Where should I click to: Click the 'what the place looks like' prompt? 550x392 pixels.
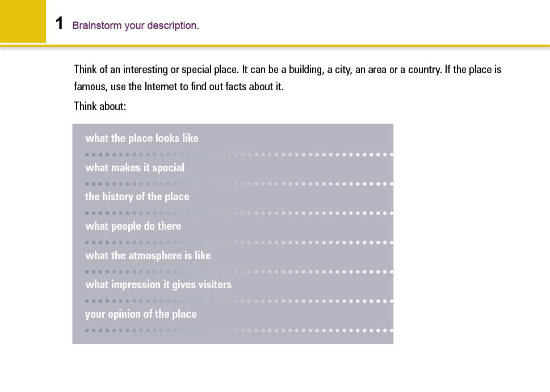[142, 138]
